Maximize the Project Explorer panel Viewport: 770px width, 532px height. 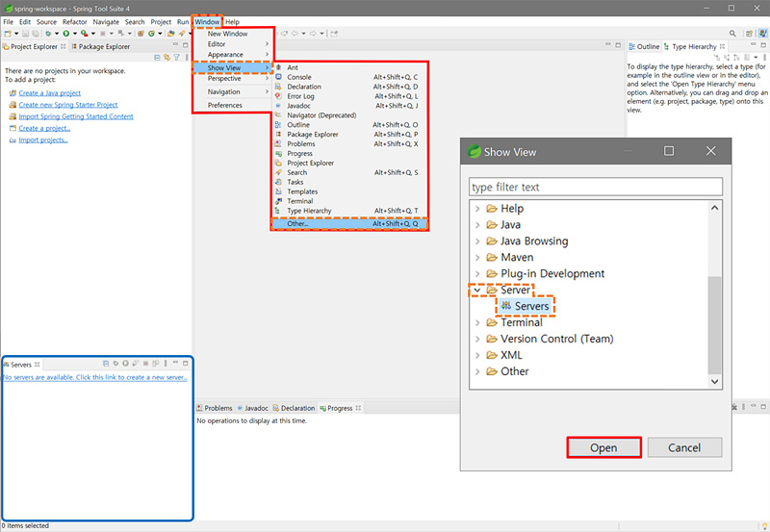185,45
